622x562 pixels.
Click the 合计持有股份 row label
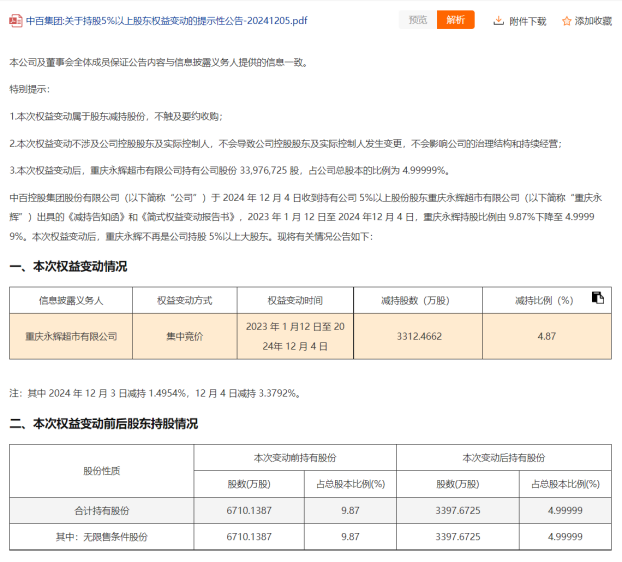click(x=101, y=510)
